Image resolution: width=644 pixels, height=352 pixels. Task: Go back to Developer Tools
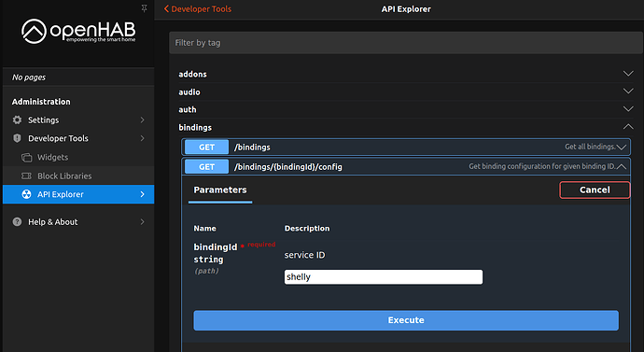pos(198,9)
